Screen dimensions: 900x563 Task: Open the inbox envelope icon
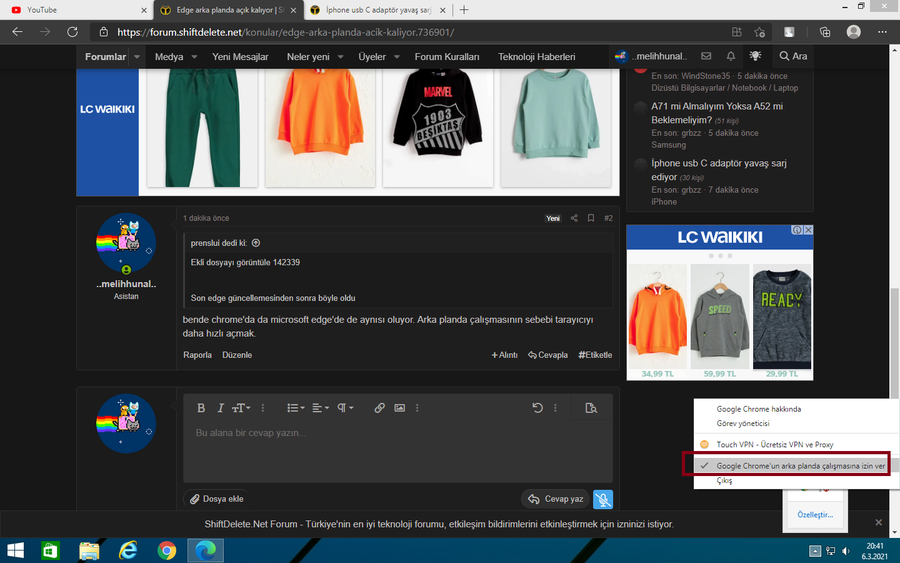706,56
